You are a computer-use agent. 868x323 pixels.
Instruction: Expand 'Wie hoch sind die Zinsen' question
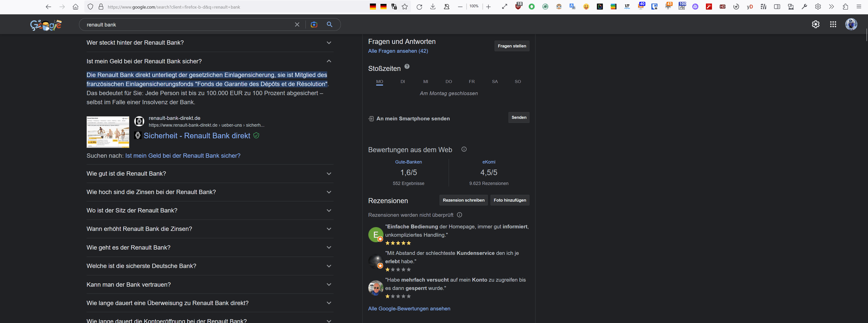tap(210, 192)
